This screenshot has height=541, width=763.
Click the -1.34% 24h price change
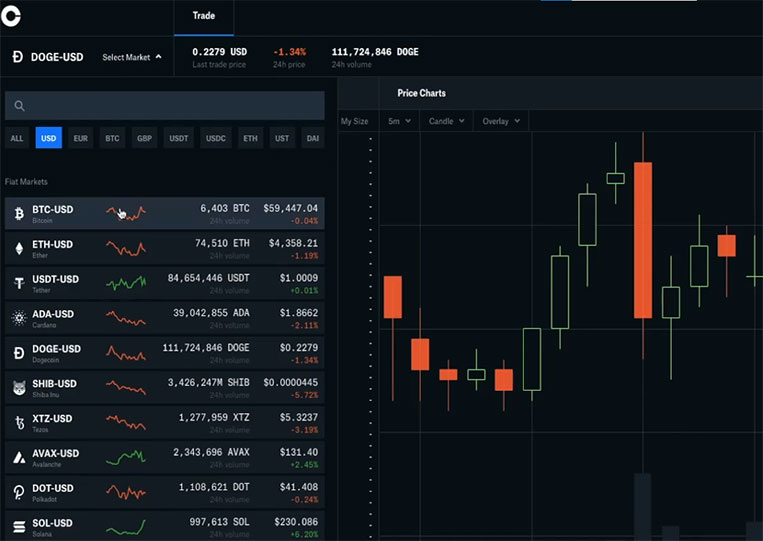point(290,52)
